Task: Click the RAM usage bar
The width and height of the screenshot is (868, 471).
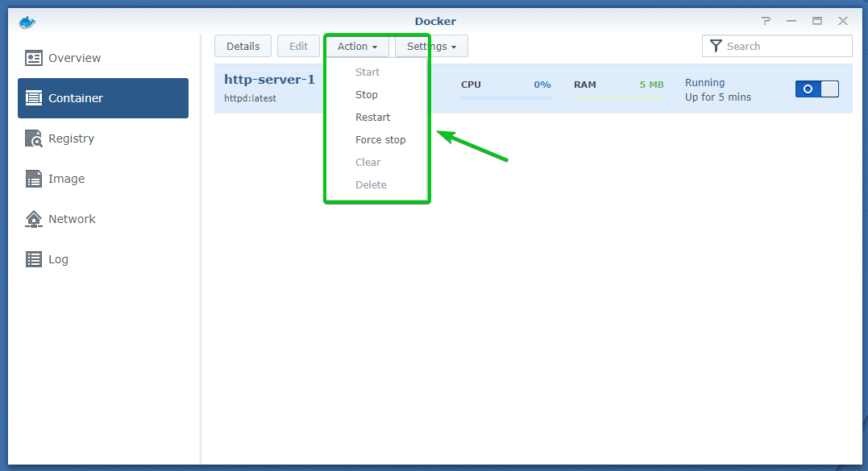Action: coord(619,98)
